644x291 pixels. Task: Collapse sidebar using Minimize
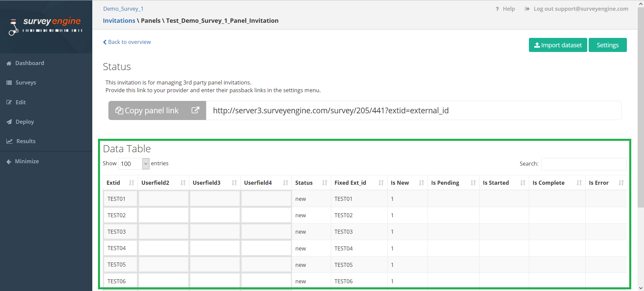coord(27,161)
